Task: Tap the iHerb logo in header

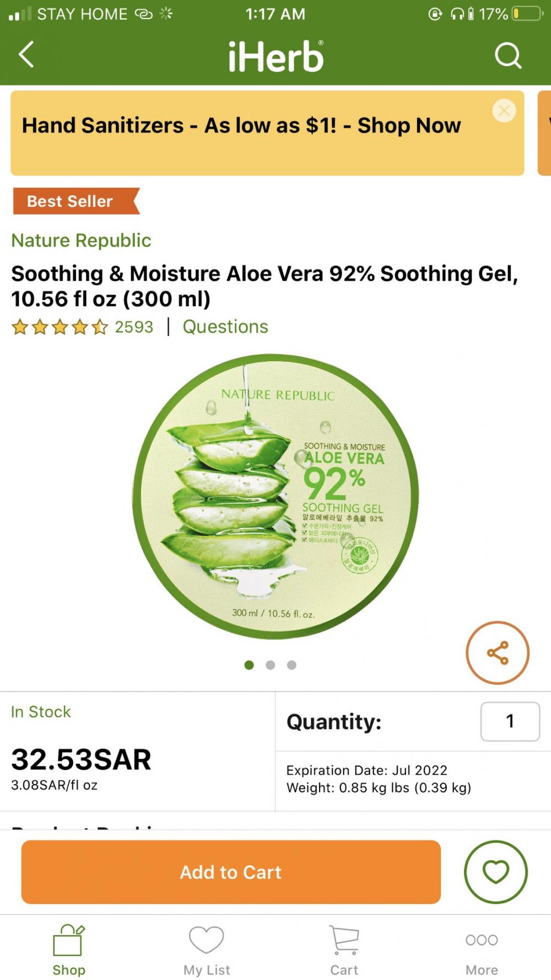Action: (275, 56)
